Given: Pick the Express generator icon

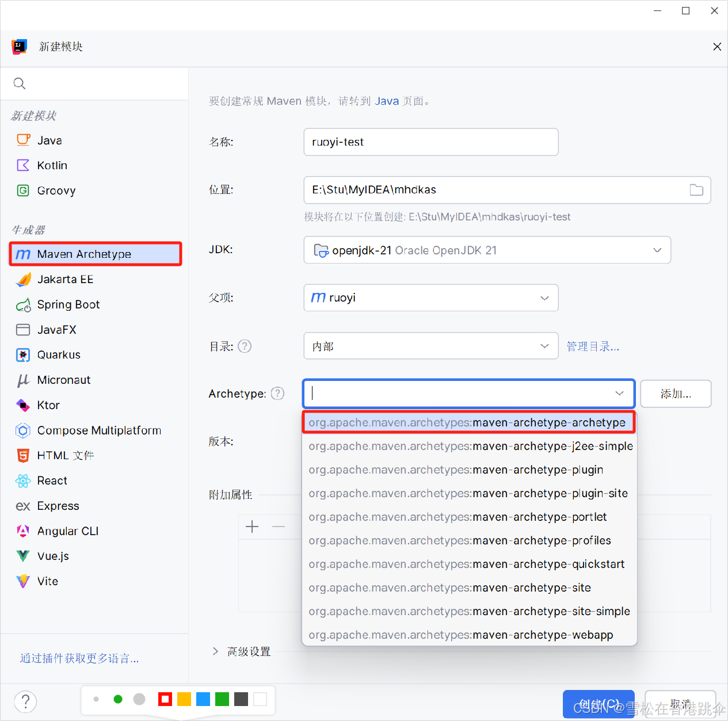Looking at the screenshot, I should pyautogui.click(x=23, y=506).
